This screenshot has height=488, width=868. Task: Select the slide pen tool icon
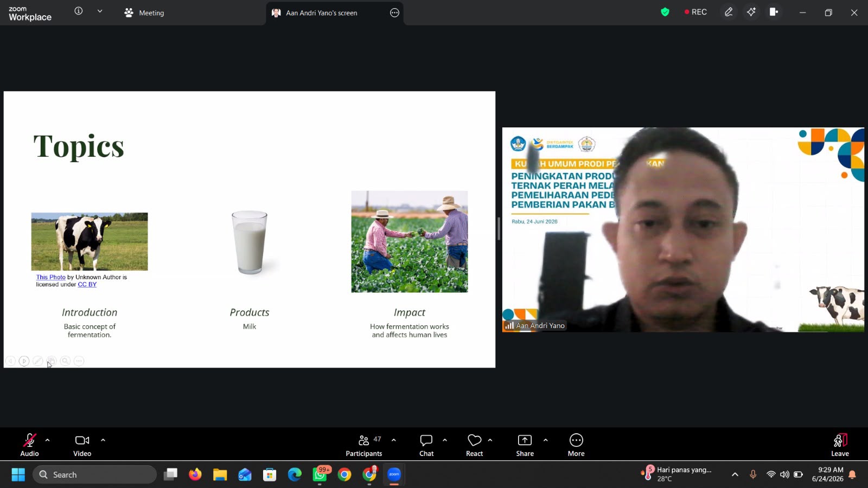pyautogui.click(x=38, y=361)
